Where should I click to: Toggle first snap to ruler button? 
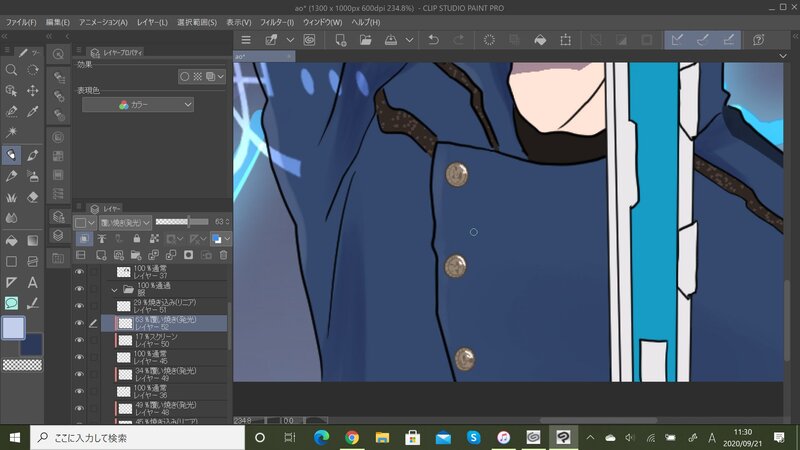[677, 40]
